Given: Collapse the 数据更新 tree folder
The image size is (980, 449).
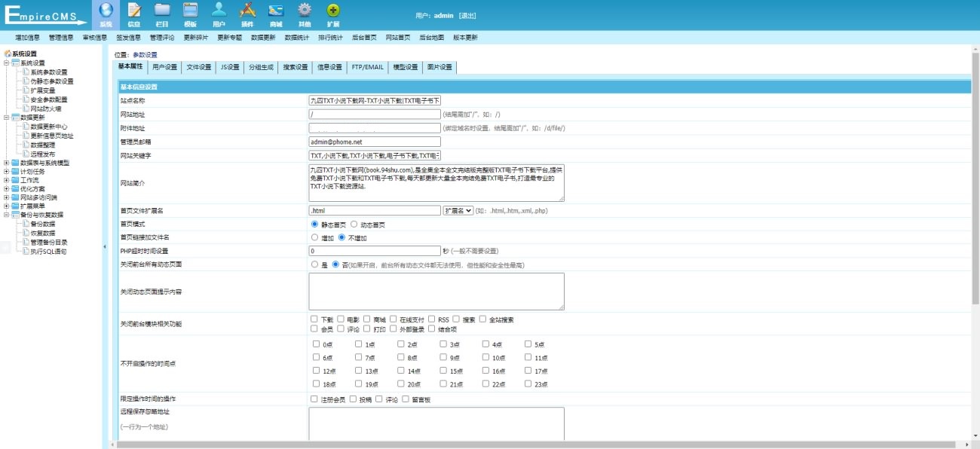Looking at the screenshot, I should [7, 117].
